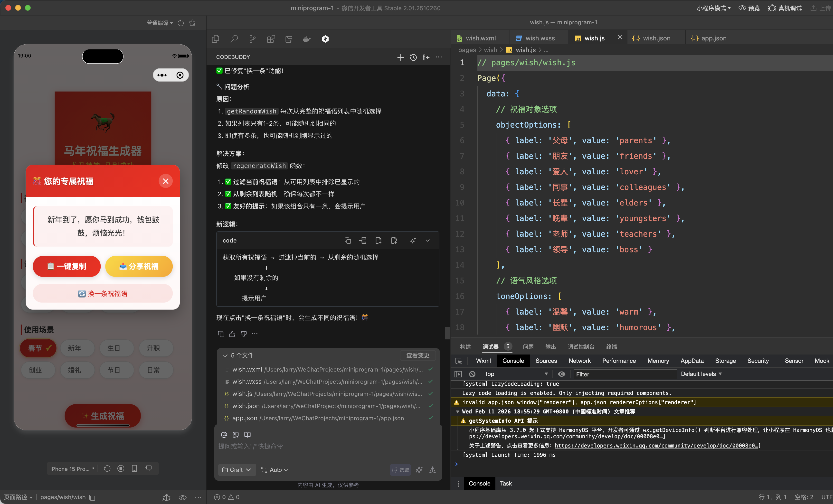Click the 一键复制 button
833x504 pixels.
coord(67,266)
